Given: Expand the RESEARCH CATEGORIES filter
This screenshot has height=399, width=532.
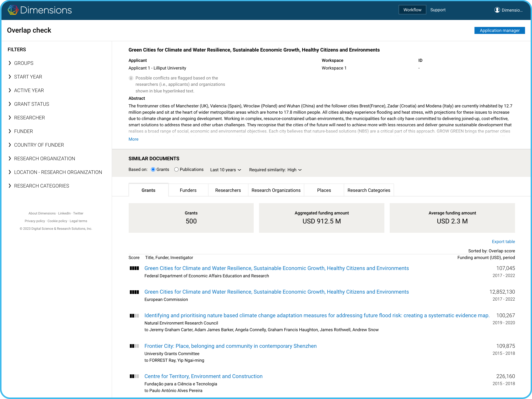Looking at the screenshot, I should click(x=41, y=186).
